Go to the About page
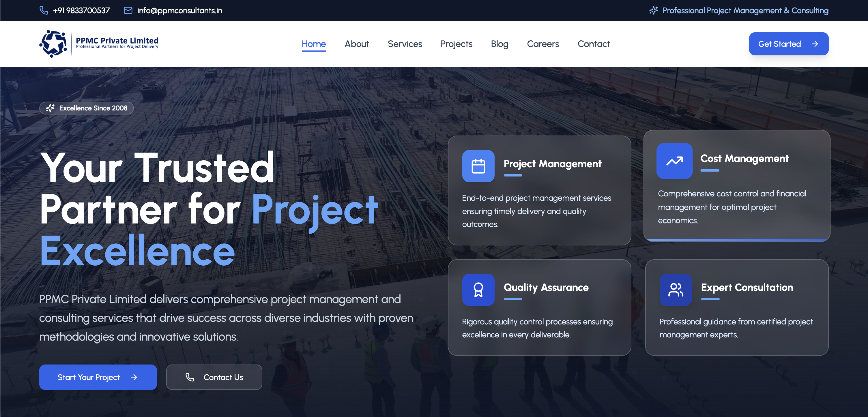The height and width of the screenshot is (417, 868). pyautogui.click(x=356, y=44)
